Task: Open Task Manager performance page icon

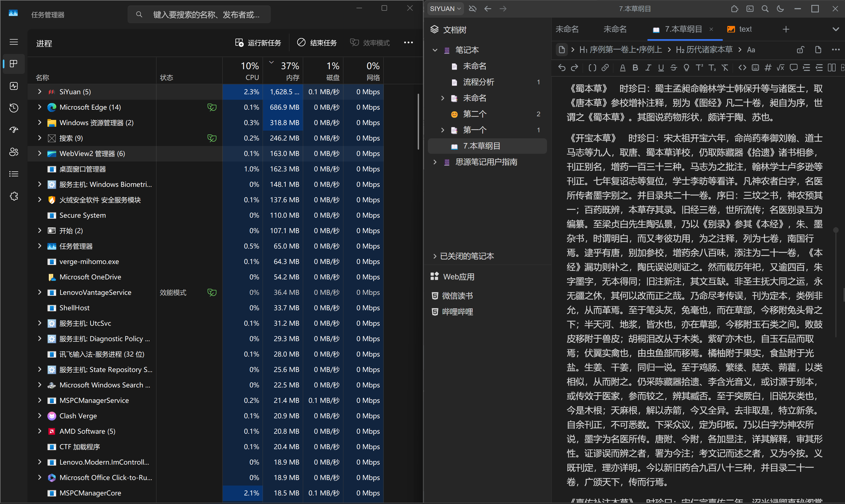Action: [x=14, y=86]
